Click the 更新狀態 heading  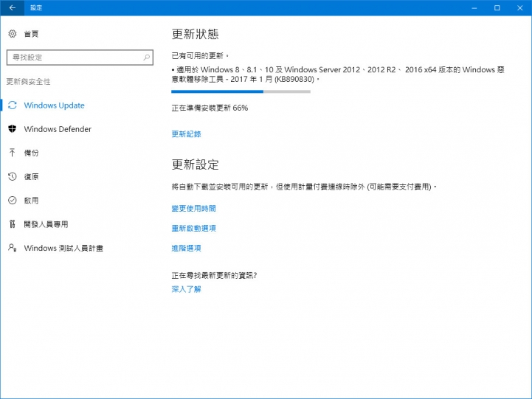(195, 34)
